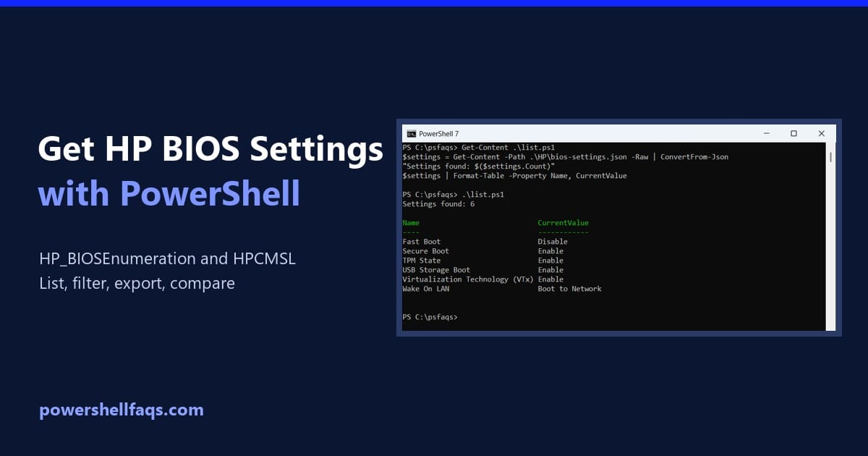868x456 pixels.
Task: Click the 'Wake On LAN' setting name
Action: tap(426, 289)
